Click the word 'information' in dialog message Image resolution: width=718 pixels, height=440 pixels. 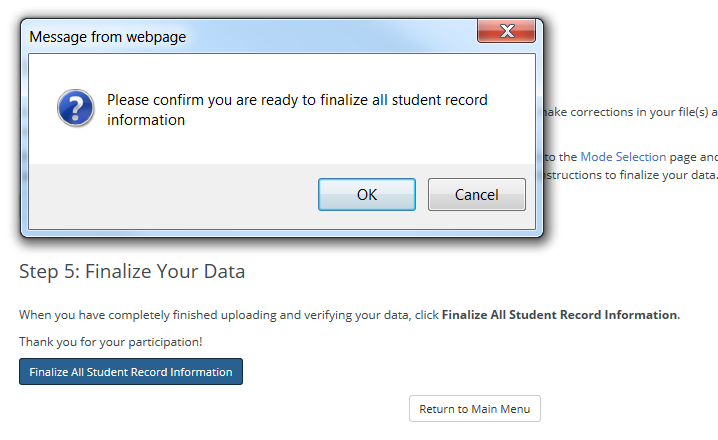146,120
